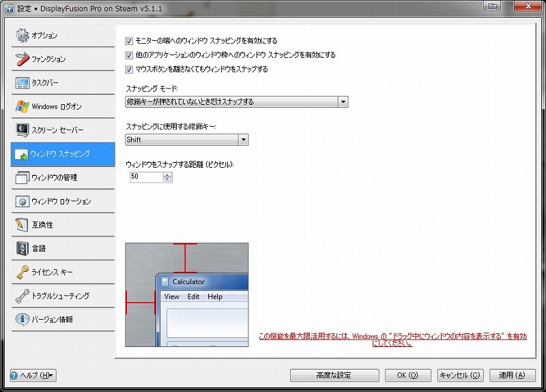Open the オプション settings page

pos(63,35)
